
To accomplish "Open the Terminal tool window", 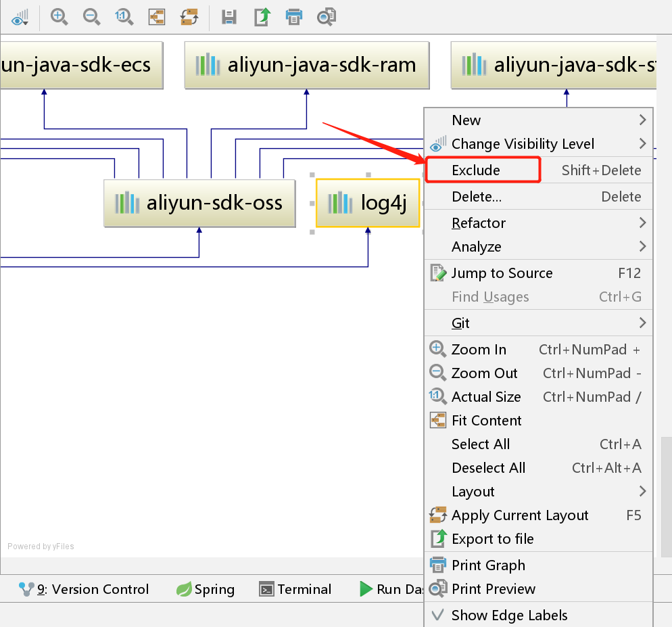I will [x=295, y=589].
